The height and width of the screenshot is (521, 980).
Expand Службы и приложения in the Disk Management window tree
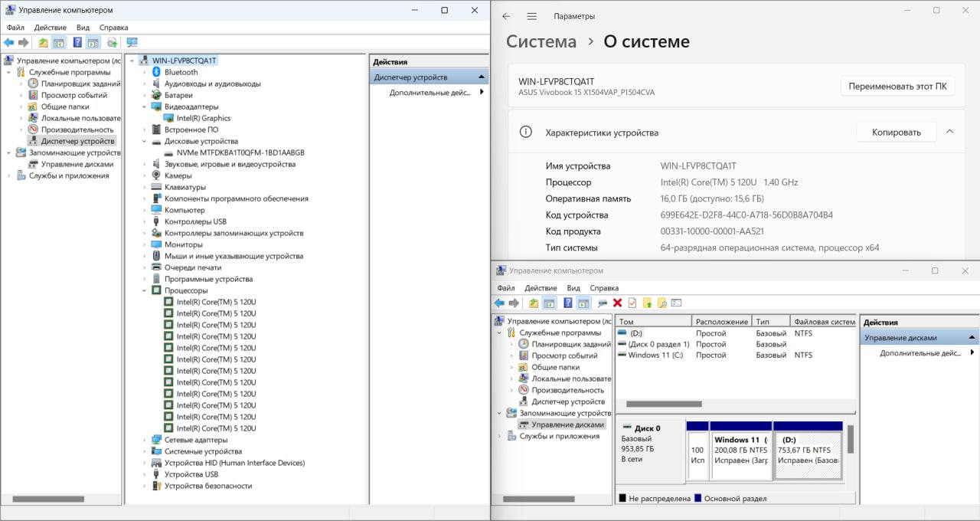click(500, 436)
